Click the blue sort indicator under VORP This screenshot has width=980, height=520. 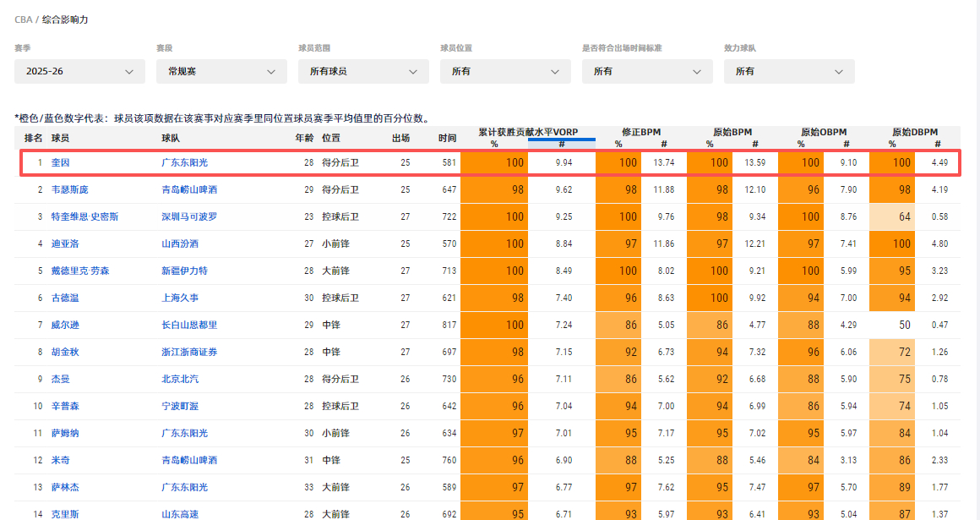click(563, 145)
